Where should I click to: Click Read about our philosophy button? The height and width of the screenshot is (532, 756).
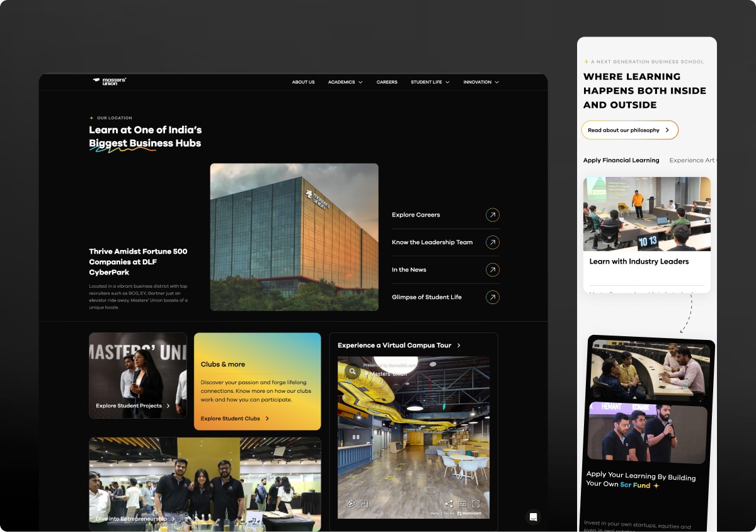coord(629,130)
